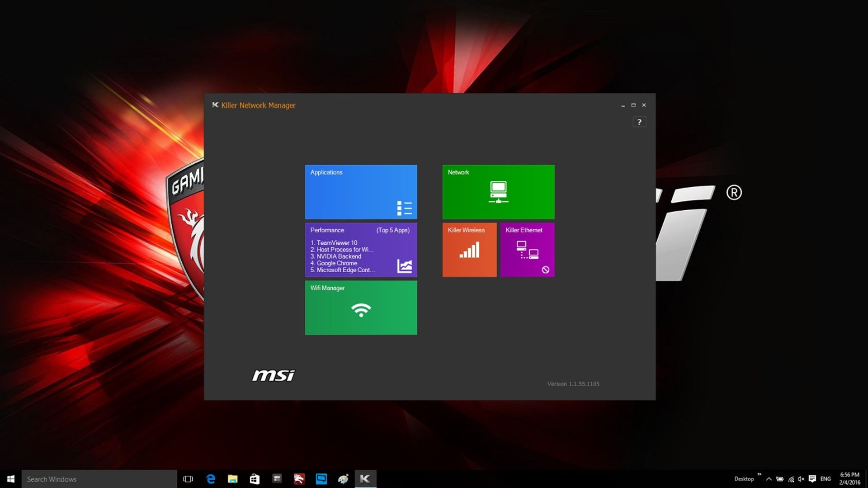The height and width of the screenshot is (488, 868).
Task: Launch Microsoft Edge from the taskbar
Action: [x=210, y=479]
